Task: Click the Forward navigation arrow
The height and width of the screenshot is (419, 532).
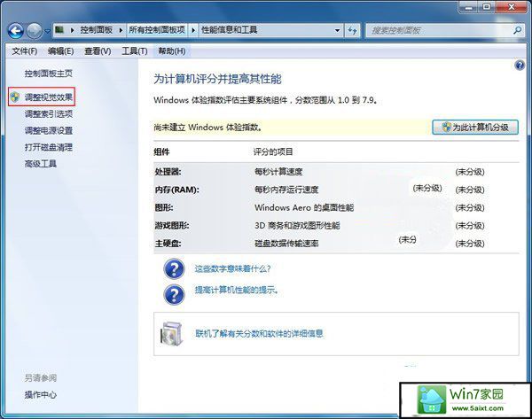Action: pyautogui.click(x=34, y=31)
